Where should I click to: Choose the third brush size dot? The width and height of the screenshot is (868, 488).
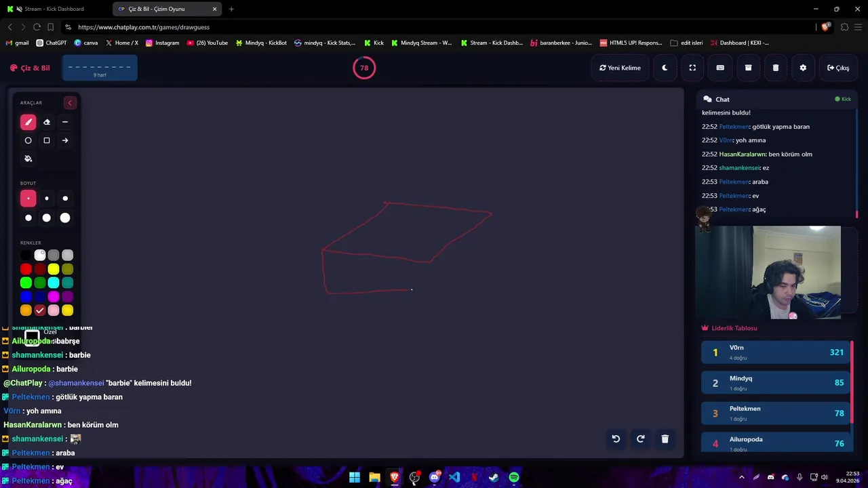tap(65, 199)
